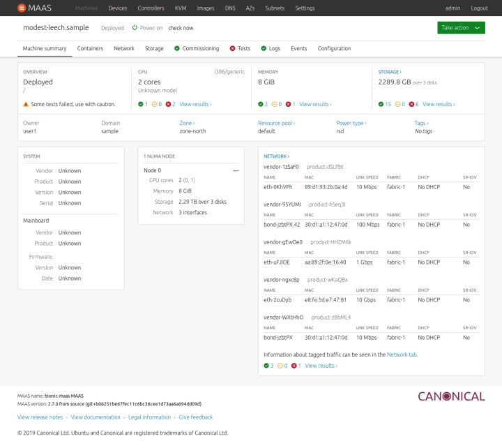View Storage test results
Viewport: 502px width, 448px height.
coord(439,104)
